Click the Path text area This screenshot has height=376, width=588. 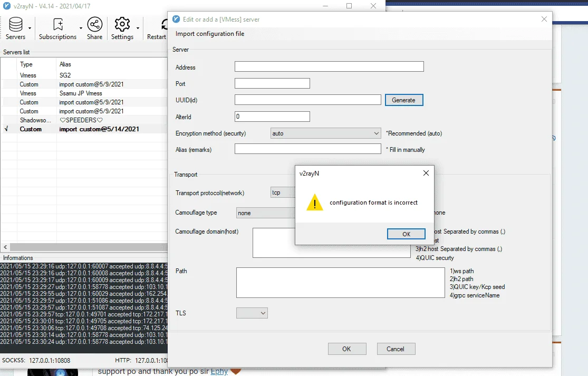click(341, 283)
